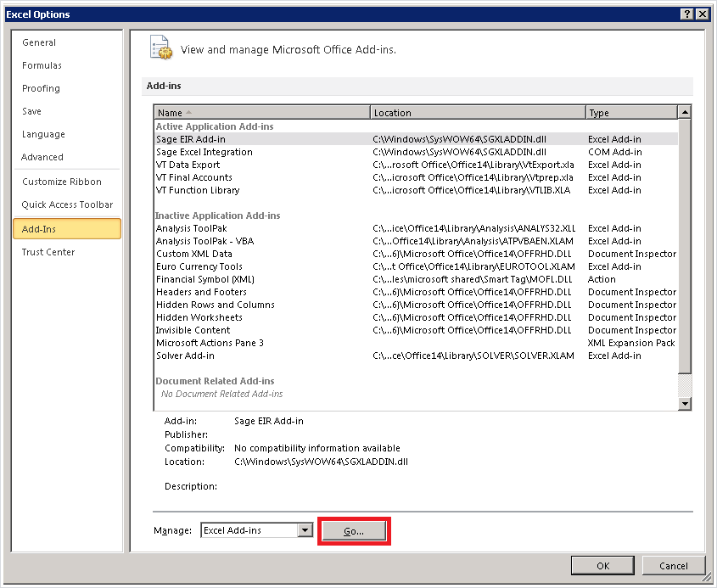Screen dimensions: 717x588
Task: Click the add-ins list scrollbar thumb
Action: tap(685, 246)
